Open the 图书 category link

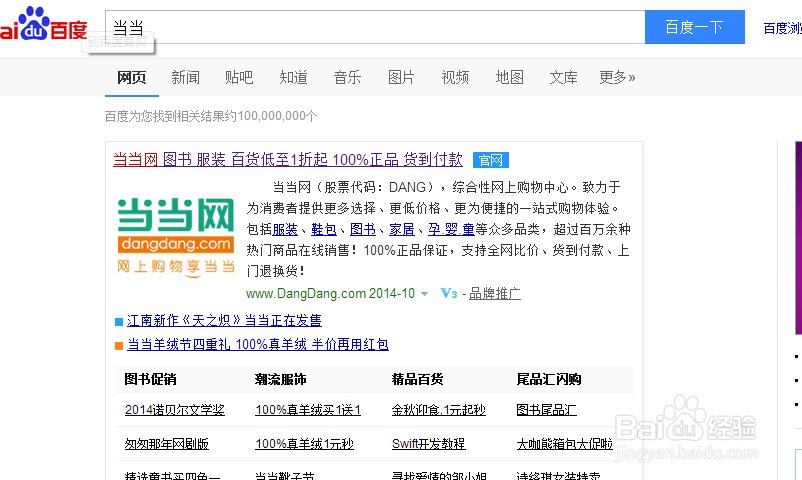click(363, 229)
